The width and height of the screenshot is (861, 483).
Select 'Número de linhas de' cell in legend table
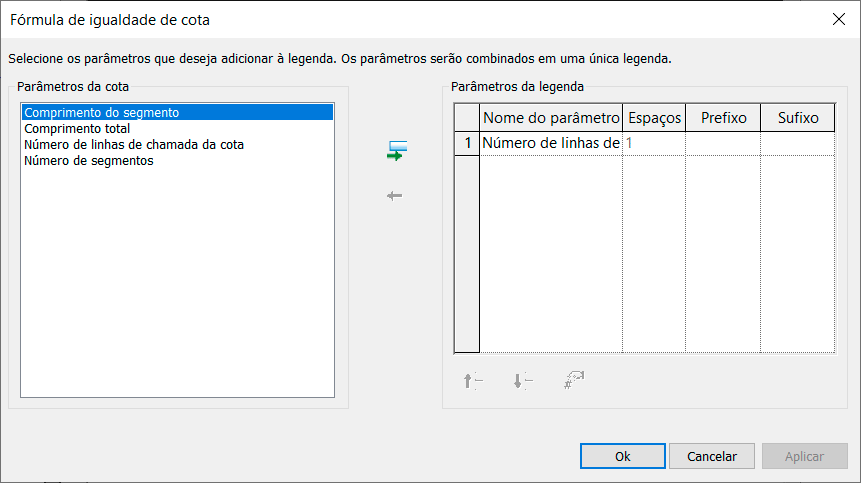coord(551,143)
